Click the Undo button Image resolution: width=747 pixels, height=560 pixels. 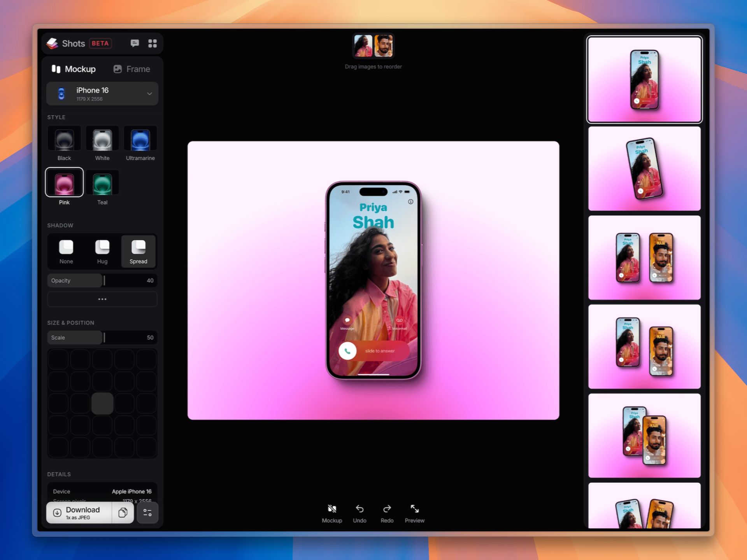click(x=359, y=514)
